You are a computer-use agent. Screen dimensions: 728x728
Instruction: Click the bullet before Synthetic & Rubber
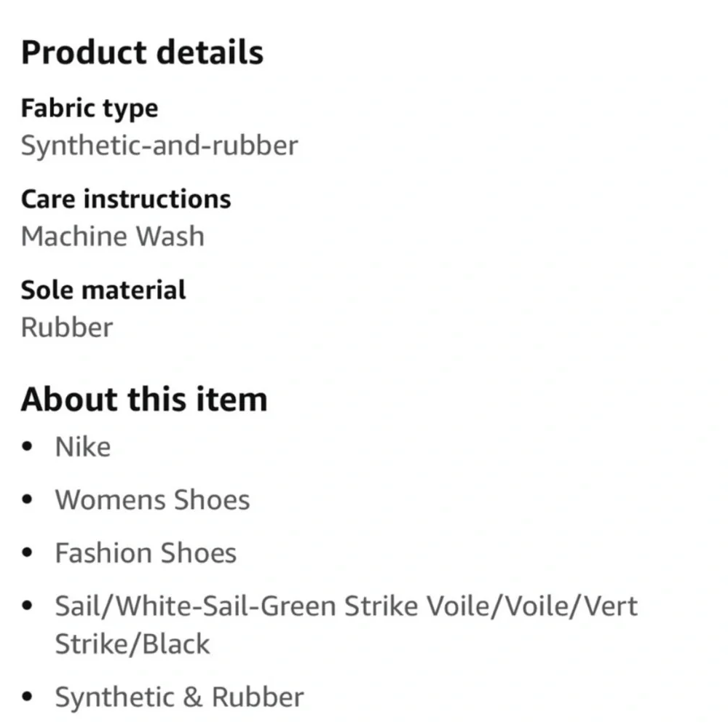click(28, 697)
